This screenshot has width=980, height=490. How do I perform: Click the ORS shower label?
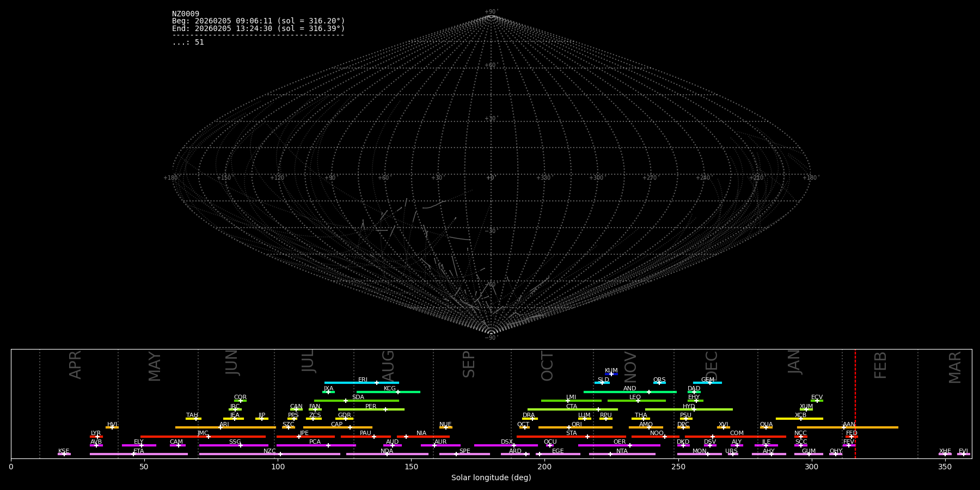pyautogui.click(x=659, y=380)
